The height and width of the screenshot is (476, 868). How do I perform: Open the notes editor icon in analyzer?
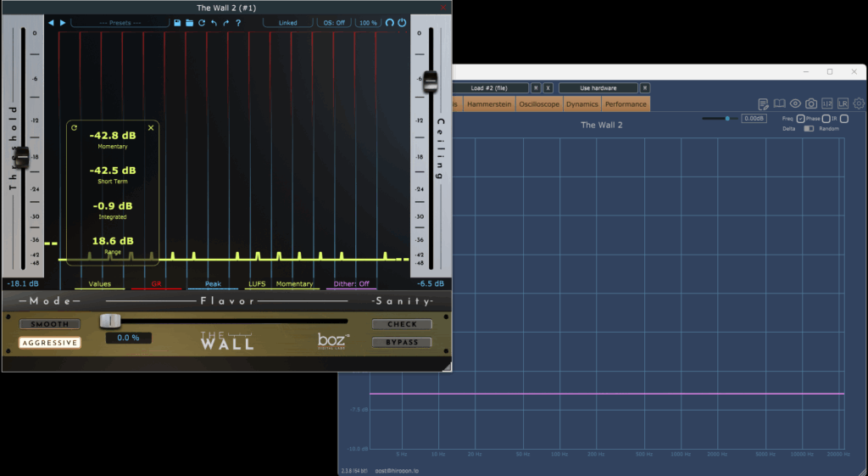[764, 104]
